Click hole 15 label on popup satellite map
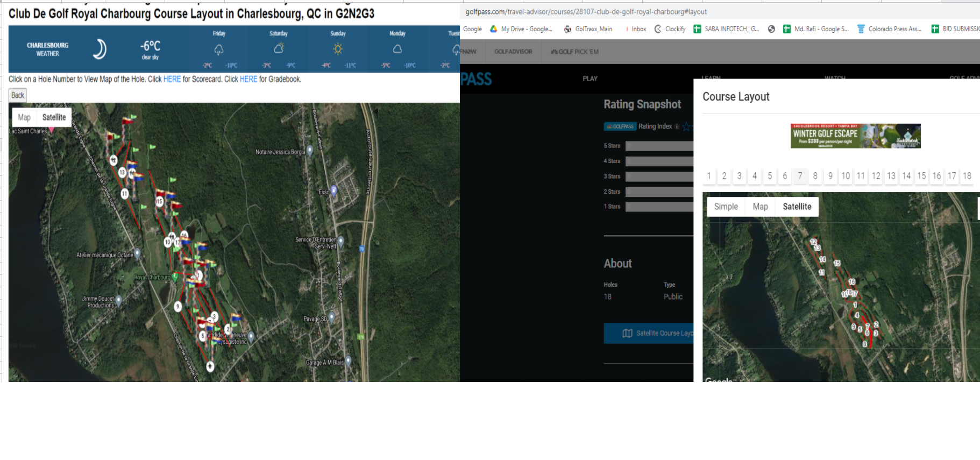 (x=837, y=263)
